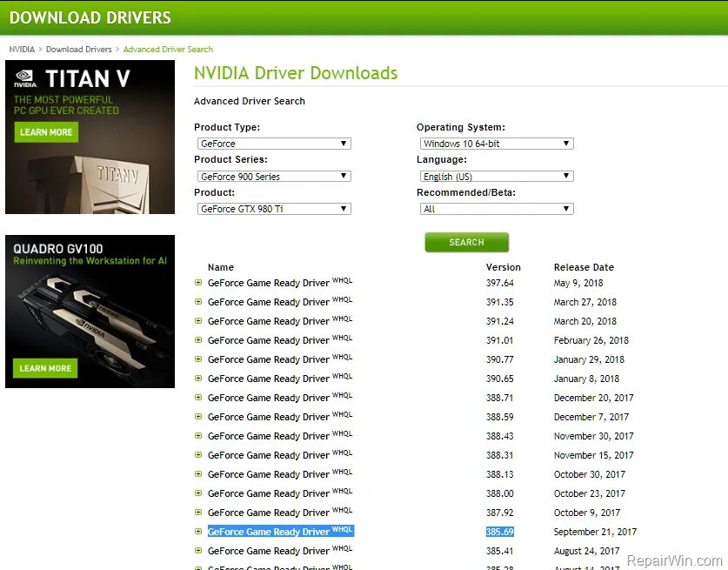Screen dimensions: 728x570
Task: Expand the driver version 390.77 row
Action: click(198, 359)
